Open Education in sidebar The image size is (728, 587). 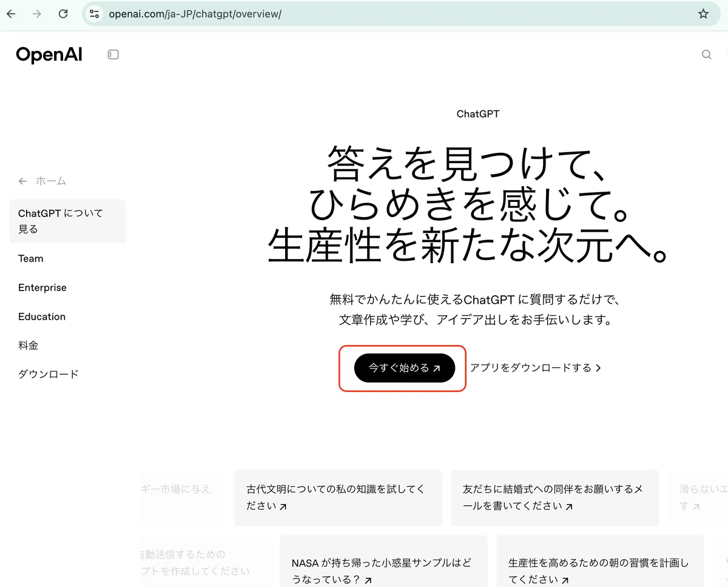tap(42, 317)
